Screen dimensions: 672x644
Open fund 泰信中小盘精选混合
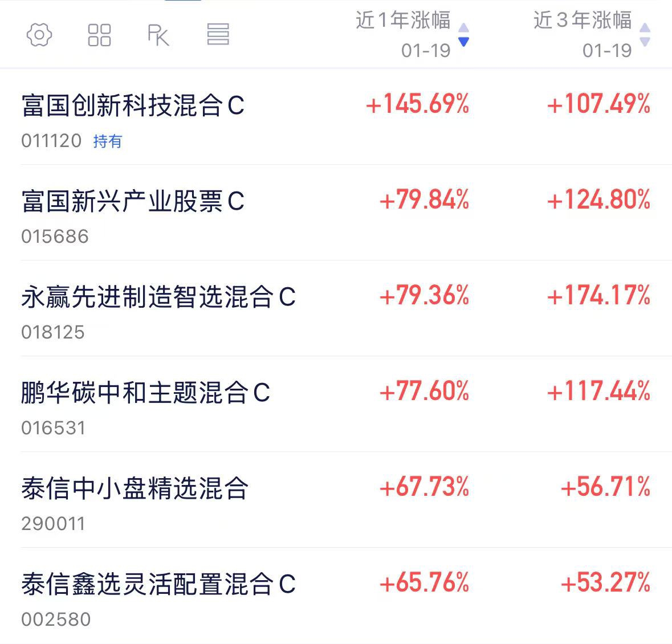135,488
